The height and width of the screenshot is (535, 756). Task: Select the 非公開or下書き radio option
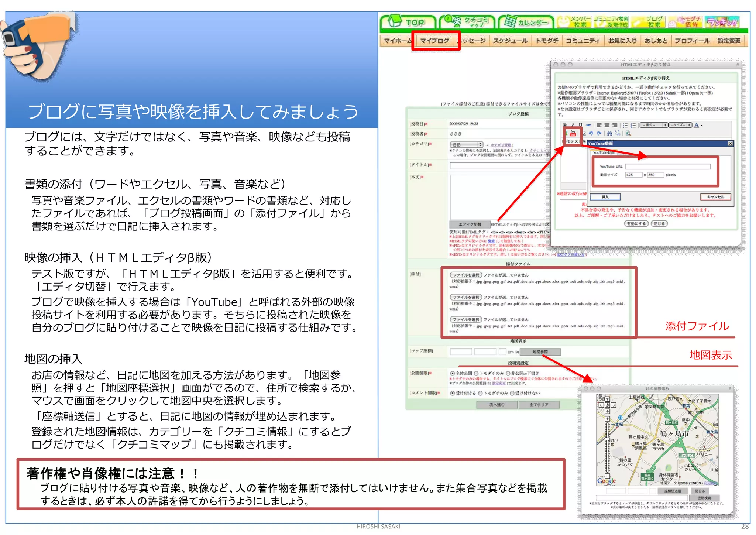[x=508, y=373]
